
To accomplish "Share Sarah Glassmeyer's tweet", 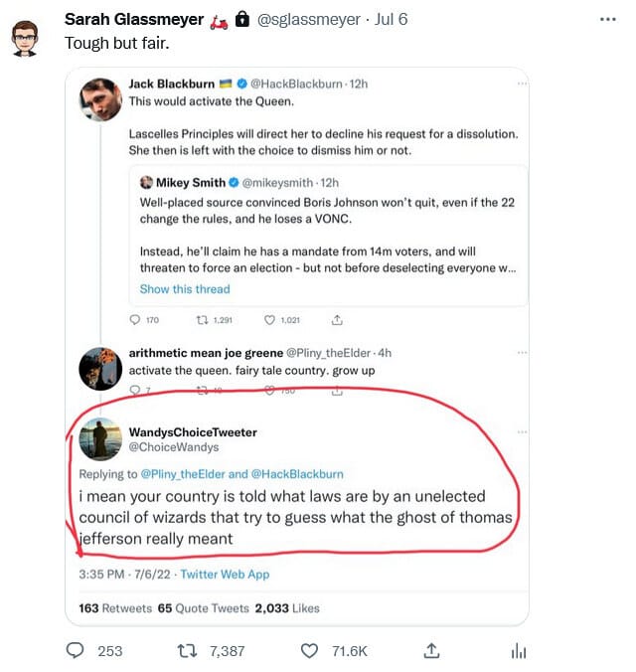I will [x=431, y=650].
